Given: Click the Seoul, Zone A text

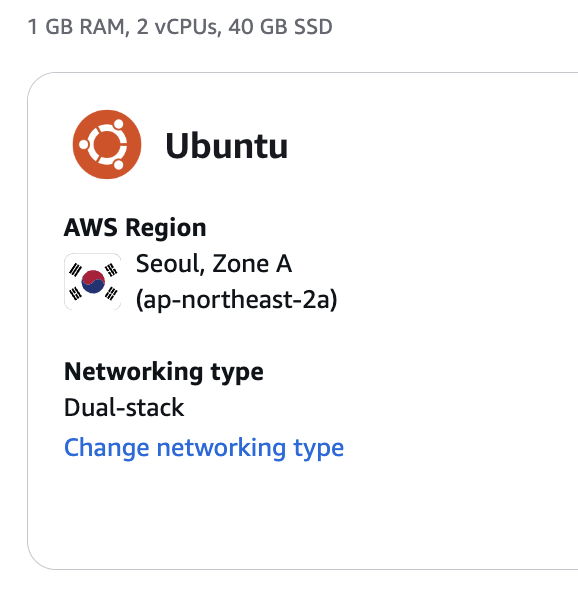Looking at the screenshot, I should coord(214,264).
